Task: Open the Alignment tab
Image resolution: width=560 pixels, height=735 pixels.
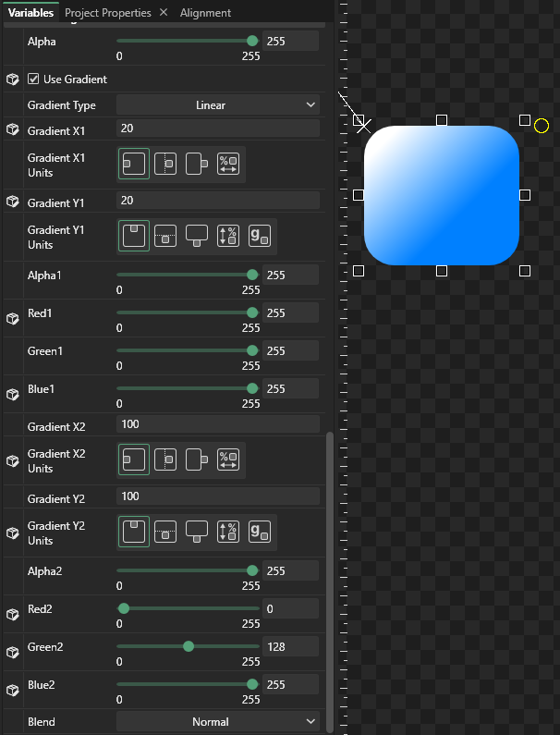Action: point(205,13)
